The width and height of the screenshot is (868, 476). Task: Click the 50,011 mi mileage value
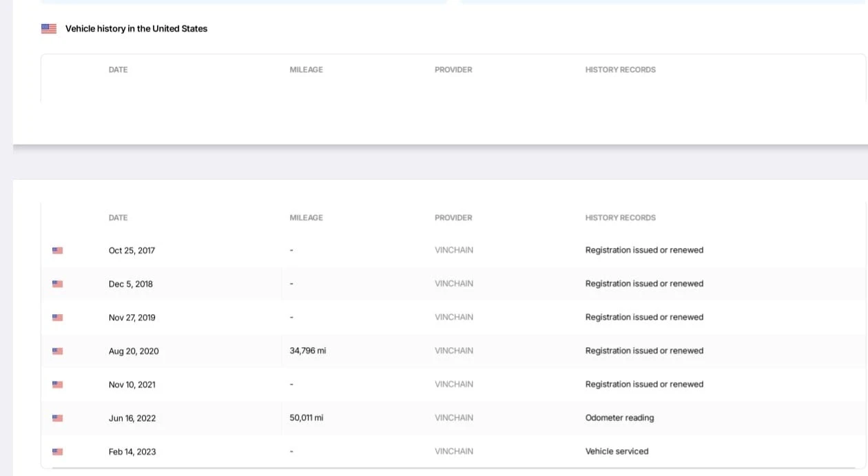[307, 418]
